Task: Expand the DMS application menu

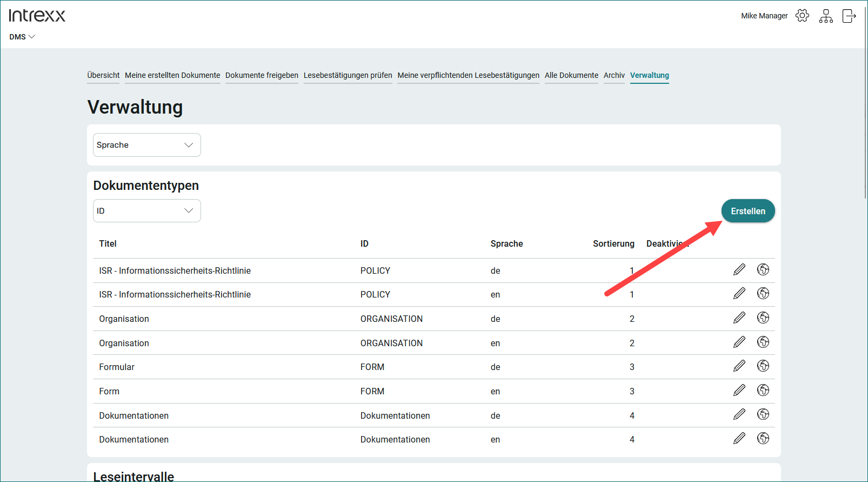Action: [22, 37]
